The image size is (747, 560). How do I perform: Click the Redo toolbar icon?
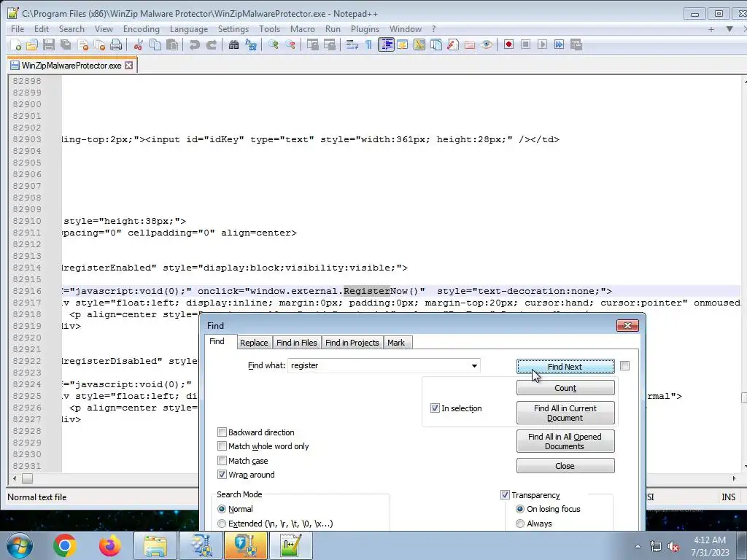point(211,44)
